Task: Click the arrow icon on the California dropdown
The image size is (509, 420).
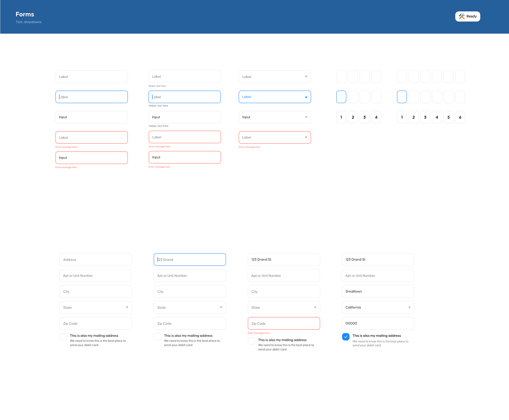Action: [x=409, y=307]
